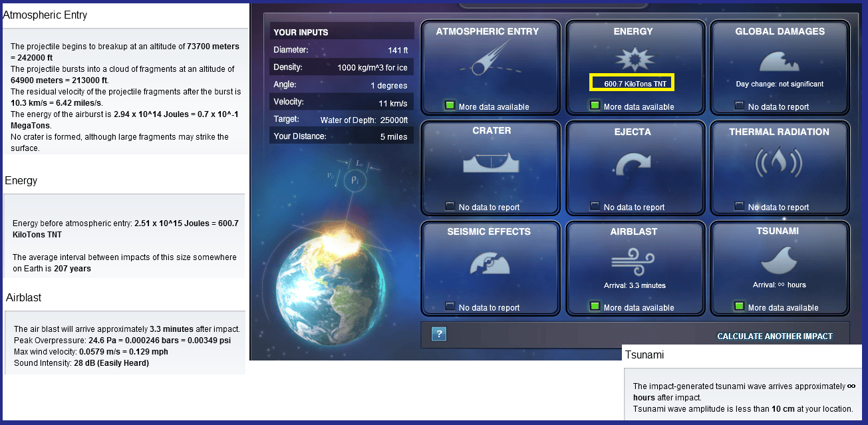Viewport: 868px width, 425px height.
Task: Click the Airblast wind icon
Action: click(633, 261)
